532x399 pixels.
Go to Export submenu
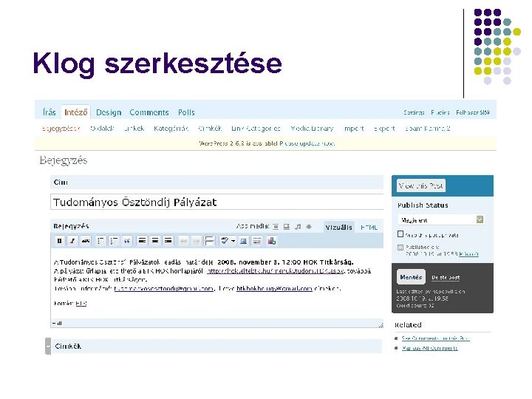point(384,129)
